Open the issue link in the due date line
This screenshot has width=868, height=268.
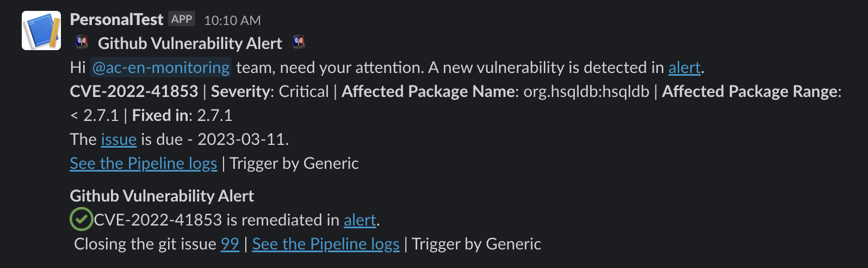pyautogui.click(x=119, y=139)
